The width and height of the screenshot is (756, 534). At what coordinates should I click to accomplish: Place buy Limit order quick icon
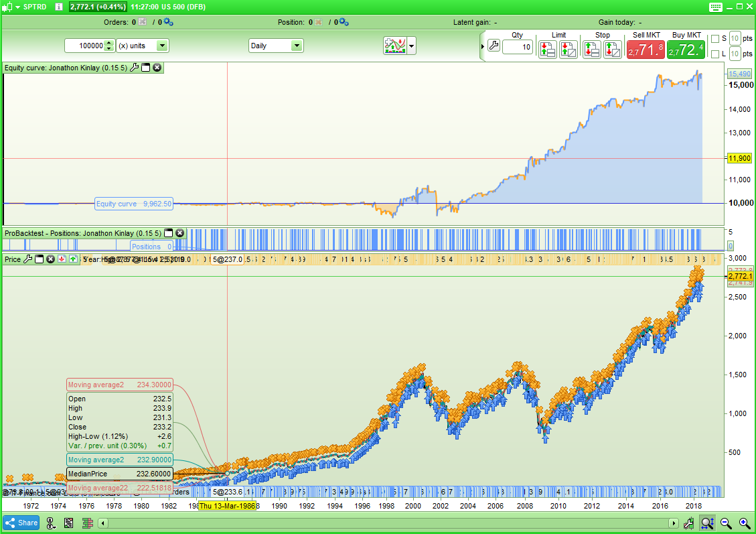[x=569, y=49]
